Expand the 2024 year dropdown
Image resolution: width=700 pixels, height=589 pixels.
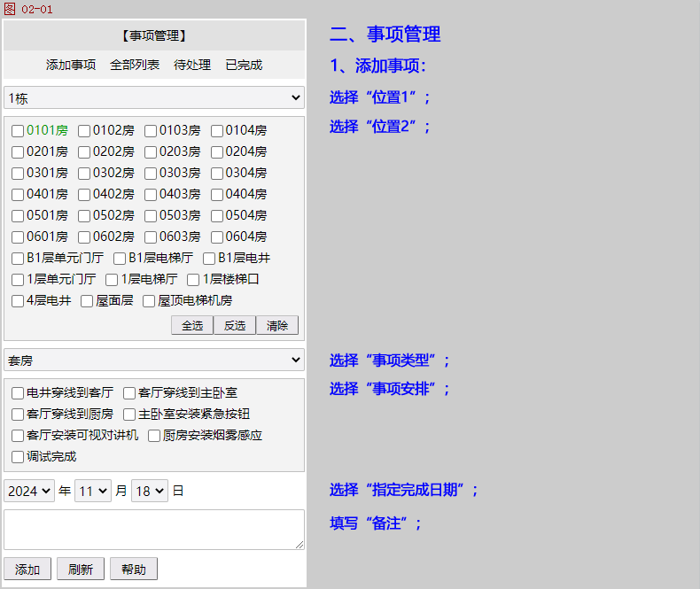[29, 491]
